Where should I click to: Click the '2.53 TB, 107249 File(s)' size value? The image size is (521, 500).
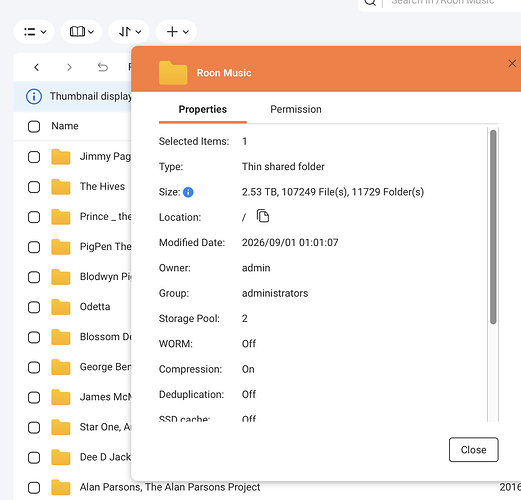(333, 192)
